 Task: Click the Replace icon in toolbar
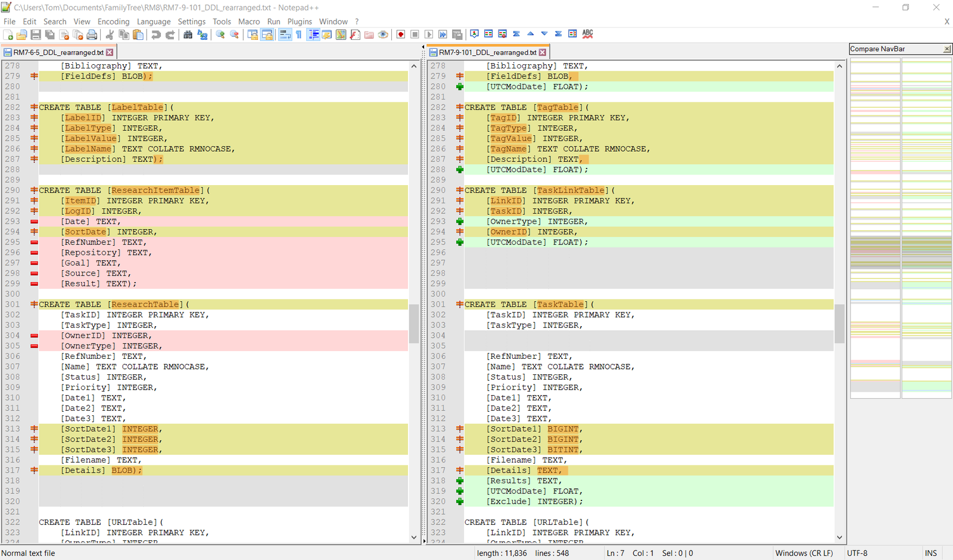coord(203,35)
